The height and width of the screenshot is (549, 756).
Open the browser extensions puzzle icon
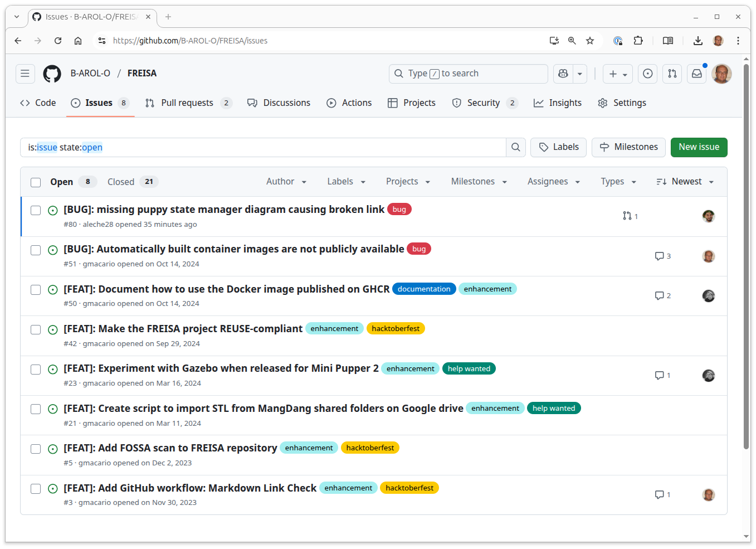[x=638, y=41]
